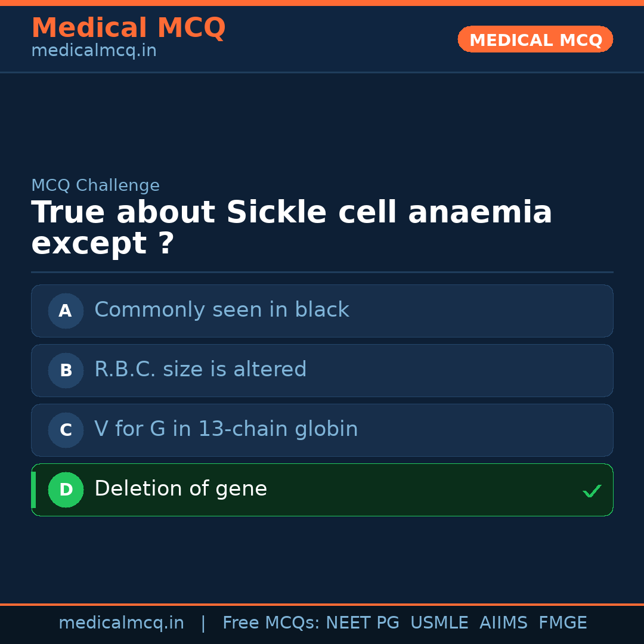Click the FMGE footer label
Screen dimensions: 644x644
click(562, 623)
